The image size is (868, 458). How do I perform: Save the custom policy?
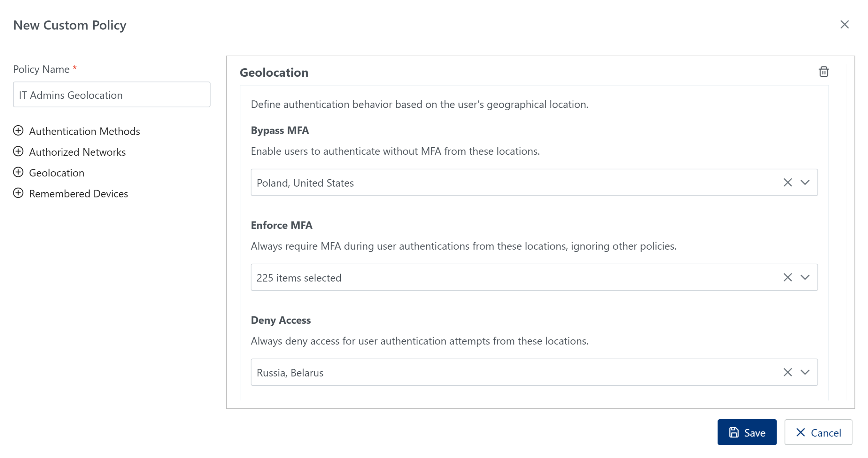747,432
